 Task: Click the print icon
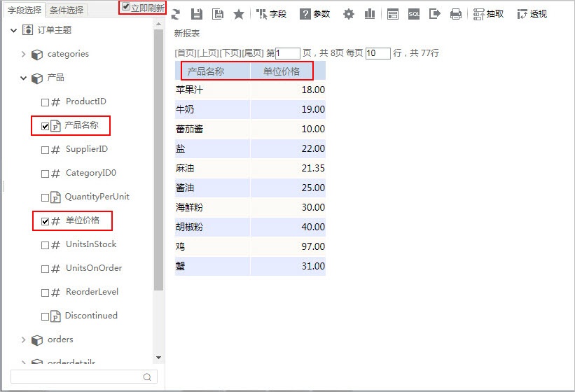tap(456, 14)
